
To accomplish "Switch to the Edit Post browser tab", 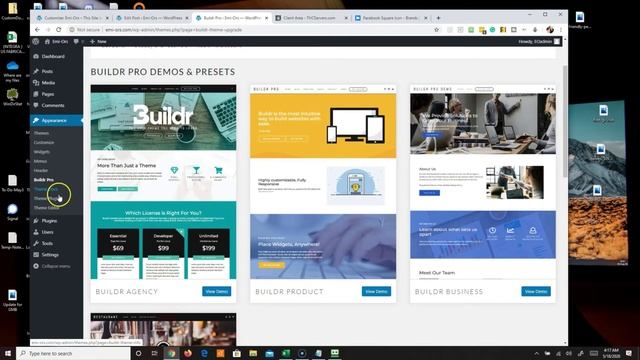I will pos(152,18).
